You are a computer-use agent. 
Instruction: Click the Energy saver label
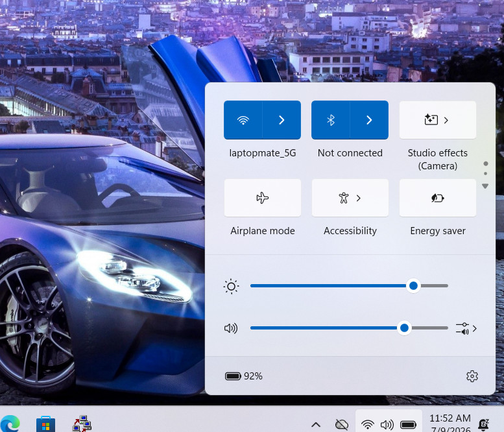438,231
